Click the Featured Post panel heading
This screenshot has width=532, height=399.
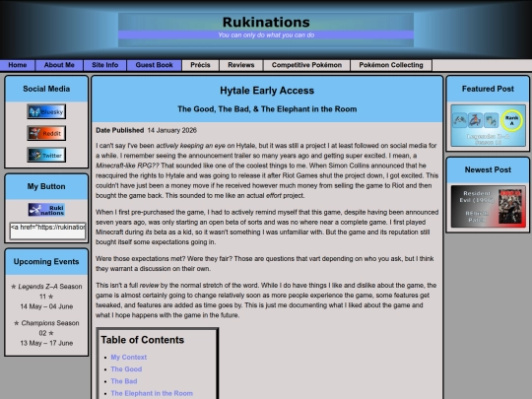tap(488, 89)
